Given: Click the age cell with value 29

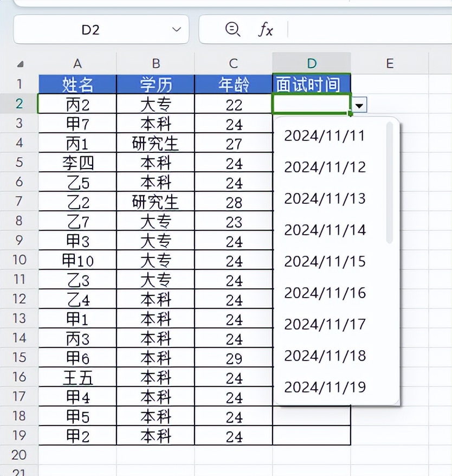Looking at the screenshot, I should [x=234, y=357].
